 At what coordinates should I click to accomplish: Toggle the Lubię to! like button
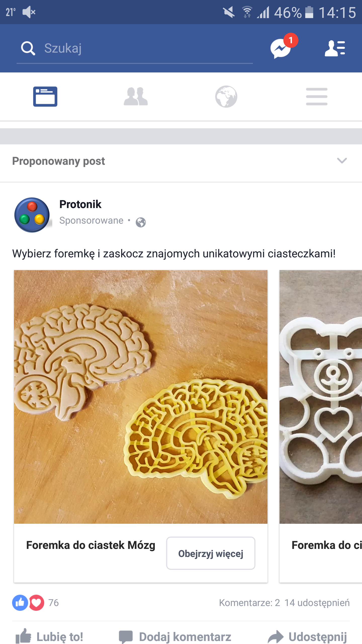coord(49,636)
